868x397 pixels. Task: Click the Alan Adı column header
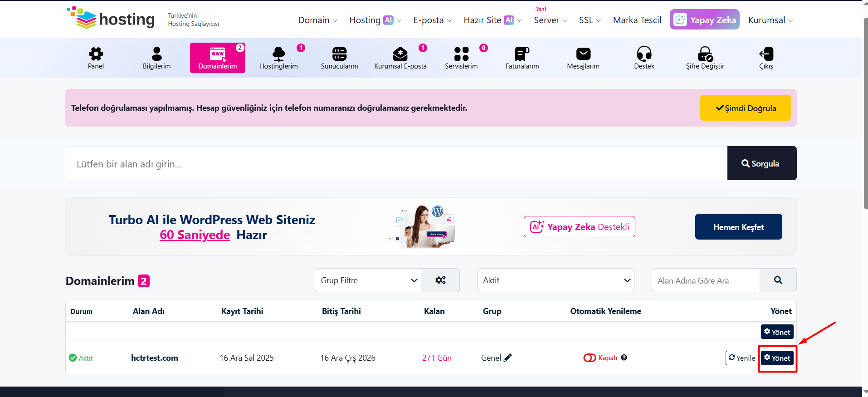click(149, 311)
